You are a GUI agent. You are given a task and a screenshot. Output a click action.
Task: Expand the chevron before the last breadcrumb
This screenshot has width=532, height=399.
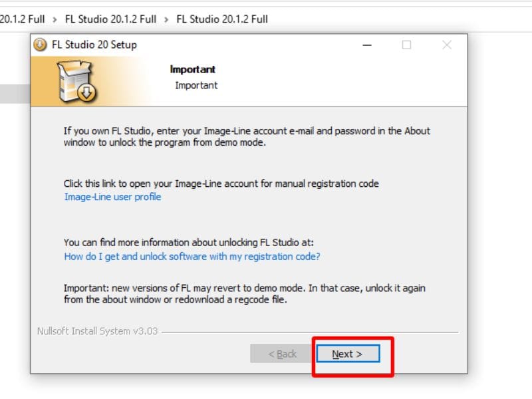166,19
